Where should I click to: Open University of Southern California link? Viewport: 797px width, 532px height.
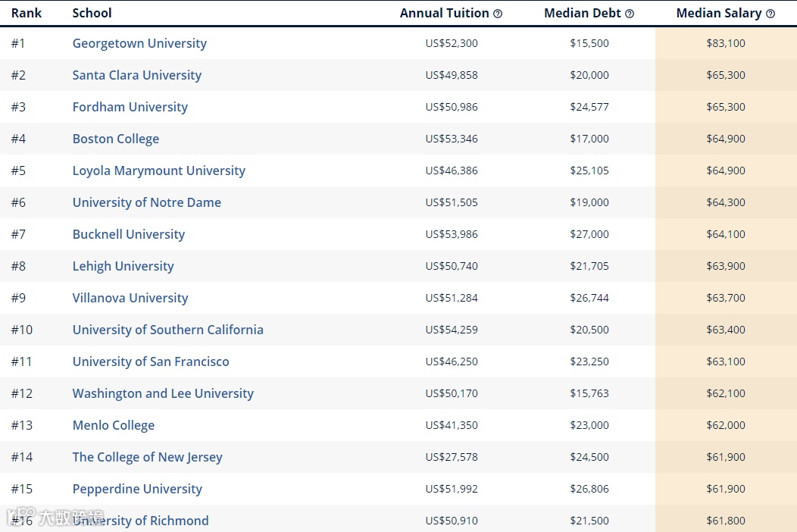167,330
